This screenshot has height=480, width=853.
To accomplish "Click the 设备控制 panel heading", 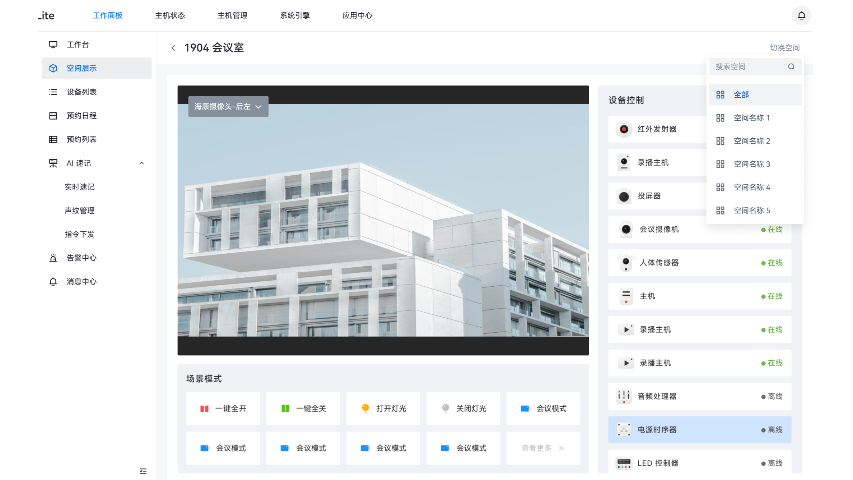I will tap(626, 100).
